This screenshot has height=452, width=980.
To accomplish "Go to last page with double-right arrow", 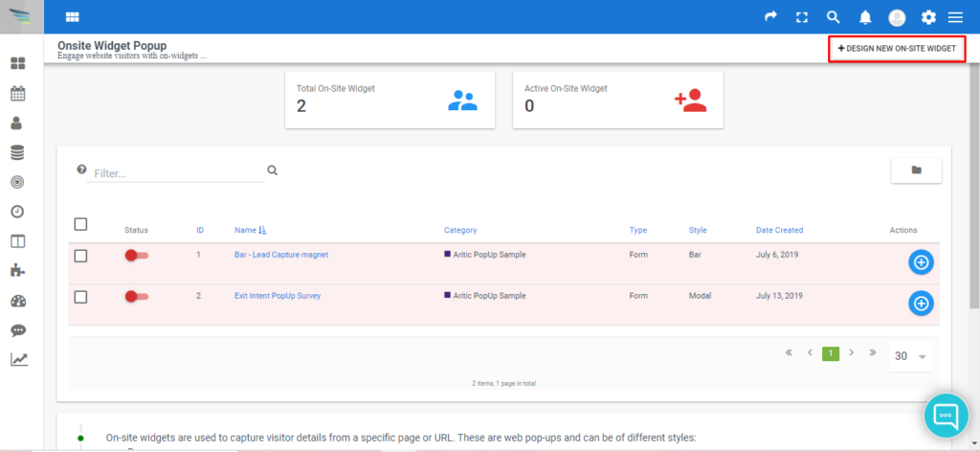I will coord(873,352).
